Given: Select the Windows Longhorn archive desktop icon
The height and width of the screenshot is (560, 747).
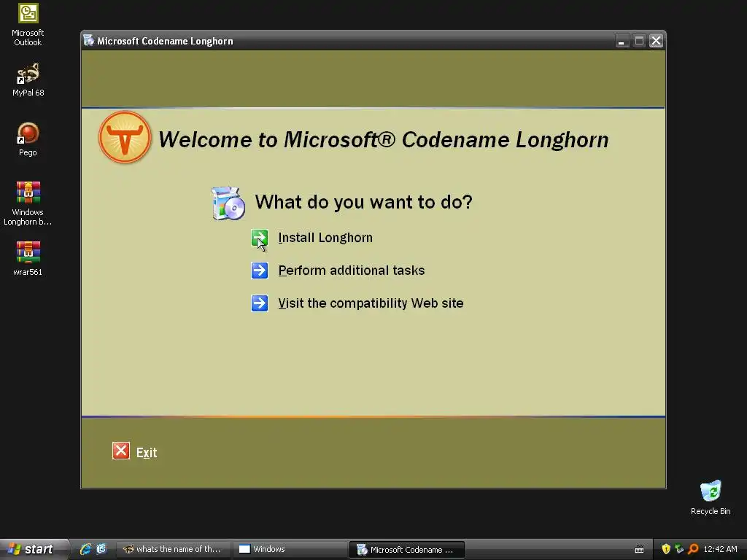Looking at the screenshot, I should tap(28, 203).
